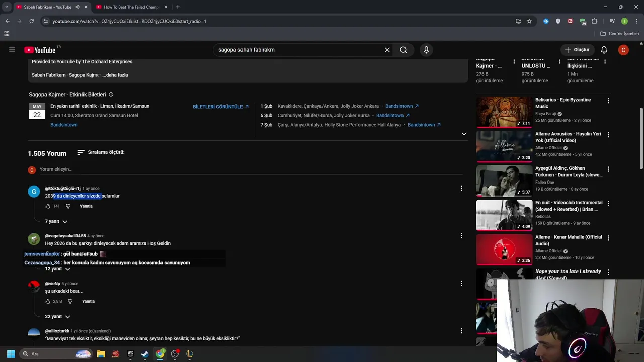This screenshot has width=644, height=362.
Task: Open the account avatar menu
Action: (623, 50)
